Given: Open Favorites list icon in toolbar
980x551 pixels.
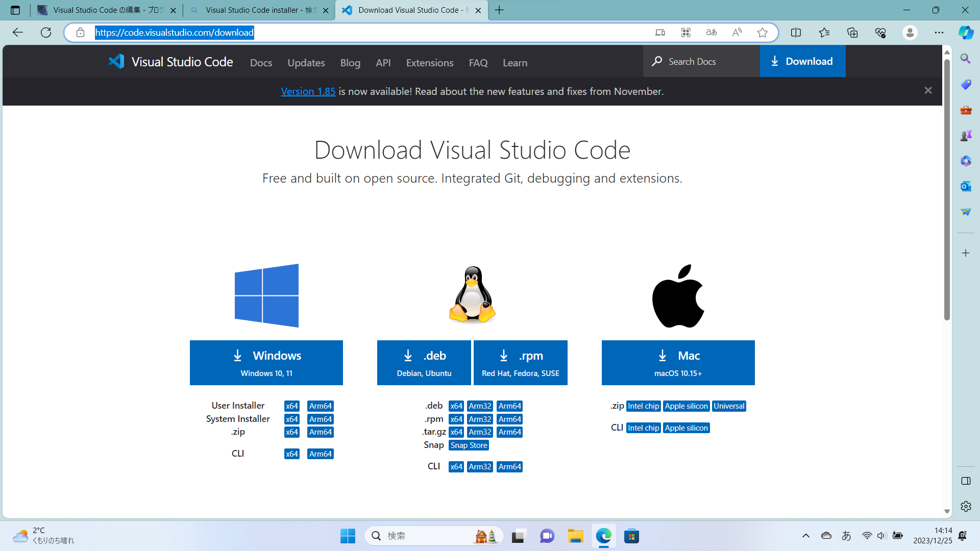Looking at the screenshot, I should [x=824, y=33].
